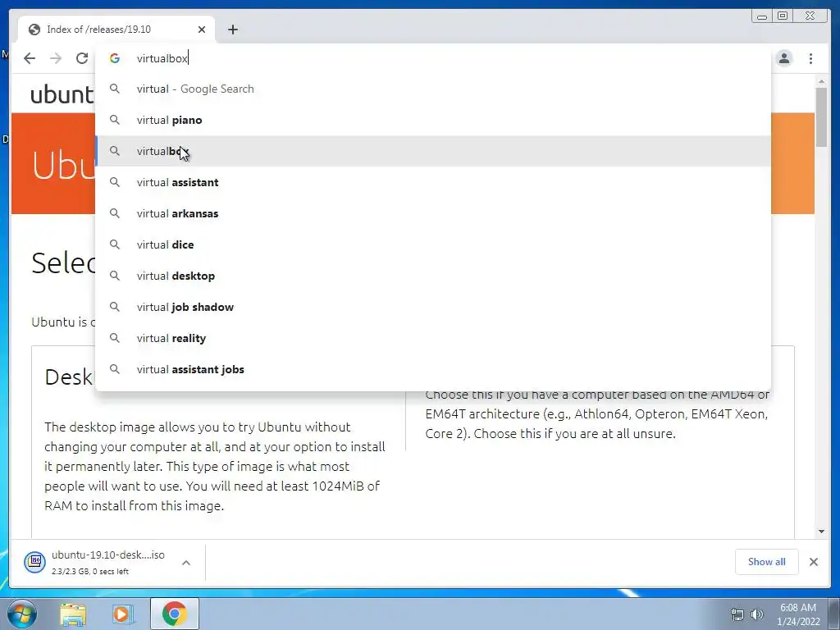Image resolution: width=840 pixels, height=630 pixels.
Task: Click the forward navigation arrow
Action: pyautogui.click(x=56, y=58)
